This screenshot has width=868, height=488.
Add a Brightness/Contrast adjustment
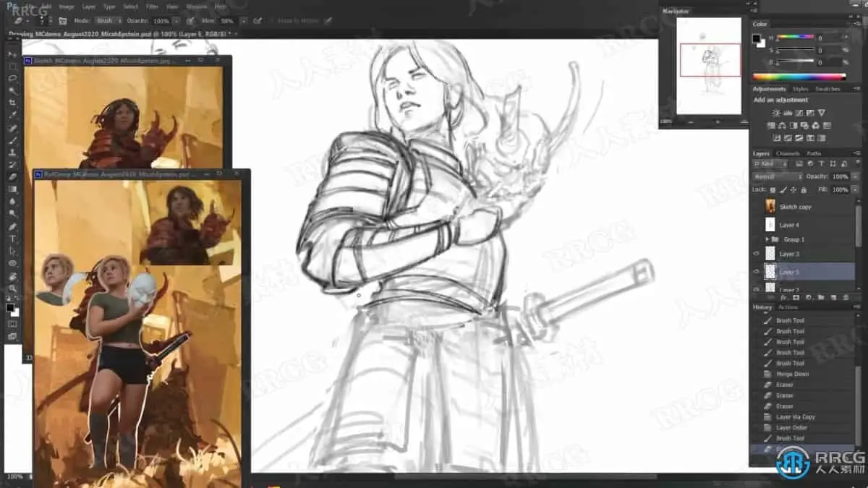[776, 114]
